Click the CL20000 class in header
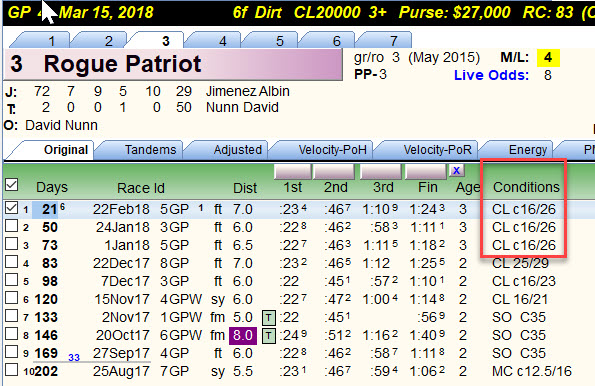595x386 pixels. (x=327, y=13)
